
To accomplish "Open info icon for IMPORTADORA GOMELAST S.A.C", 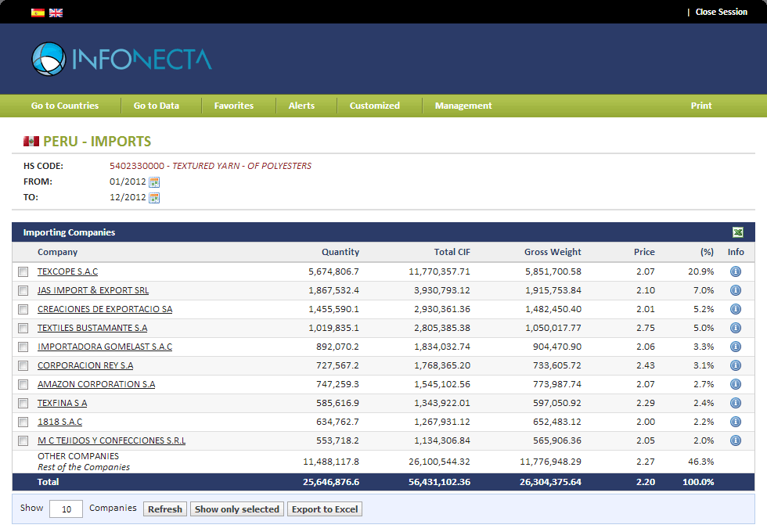I will (x=735, y=347).
